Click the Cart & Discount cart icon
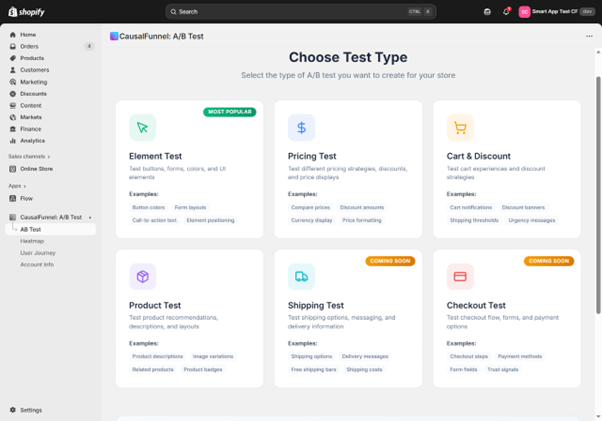The height and width of the screenshot is (421, 602). (460, 127)
